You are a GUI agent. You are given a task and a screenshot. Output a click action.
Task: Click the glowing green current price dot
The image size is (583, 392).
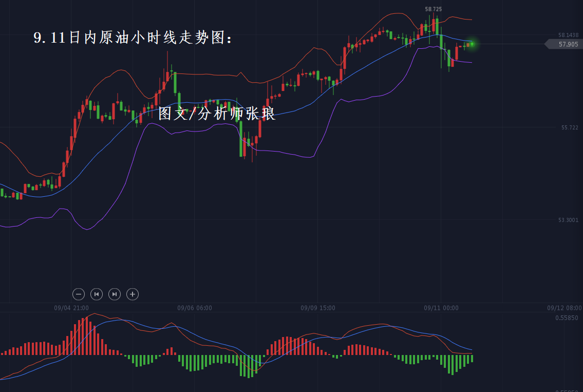tap(471, 44)
